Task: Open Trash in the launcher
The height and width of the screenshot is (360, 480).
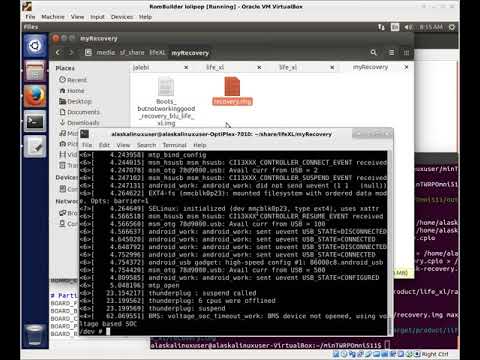Action: 35,334
